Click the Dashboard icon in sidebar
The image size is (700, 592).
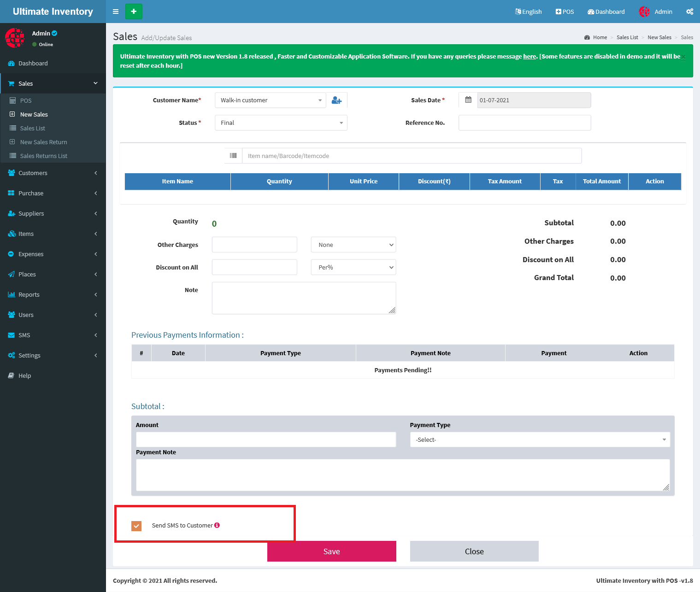pyautogui.click(x=12, y=64)
